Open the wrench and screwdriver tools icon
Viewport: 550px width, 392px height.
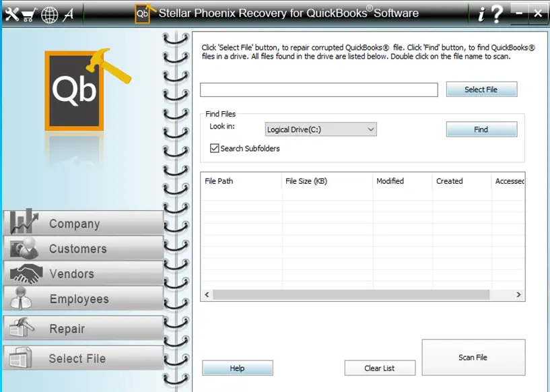pos(11,14)
